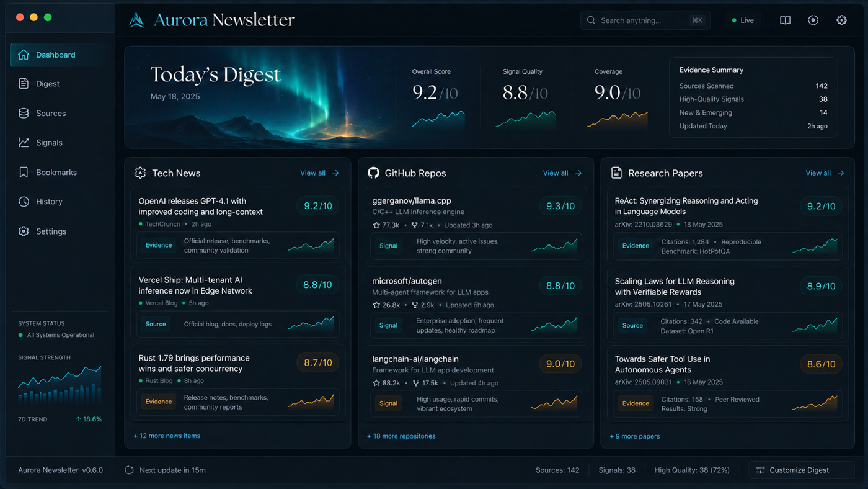The height and width of the screenshot is (489, 868).
Task: Click the star icon on microsoft/autogen
Action: click(x=376, y=305)
